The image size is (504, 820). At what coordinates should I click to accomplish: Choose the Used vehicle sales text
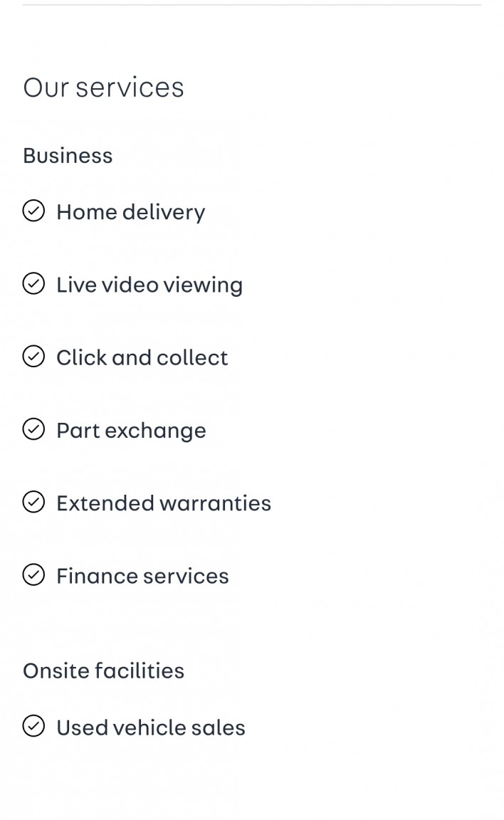click(x=150, y=727)
